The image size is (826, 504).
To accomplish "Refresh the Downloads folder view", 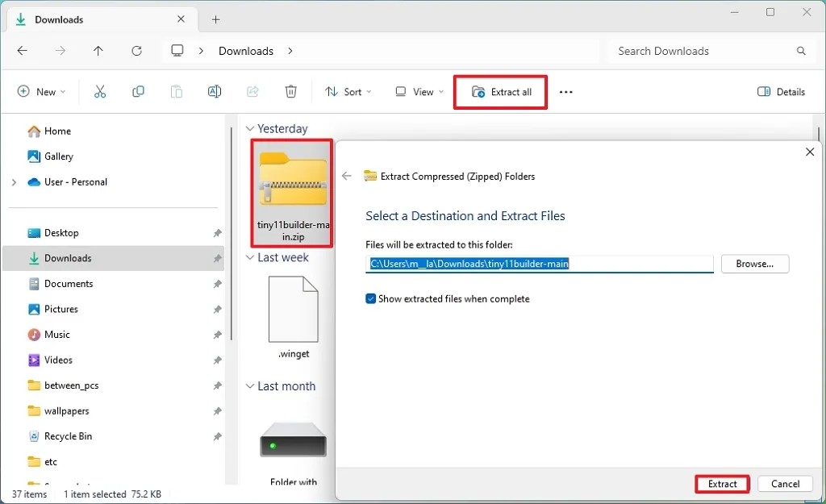I will click(137, 50).
